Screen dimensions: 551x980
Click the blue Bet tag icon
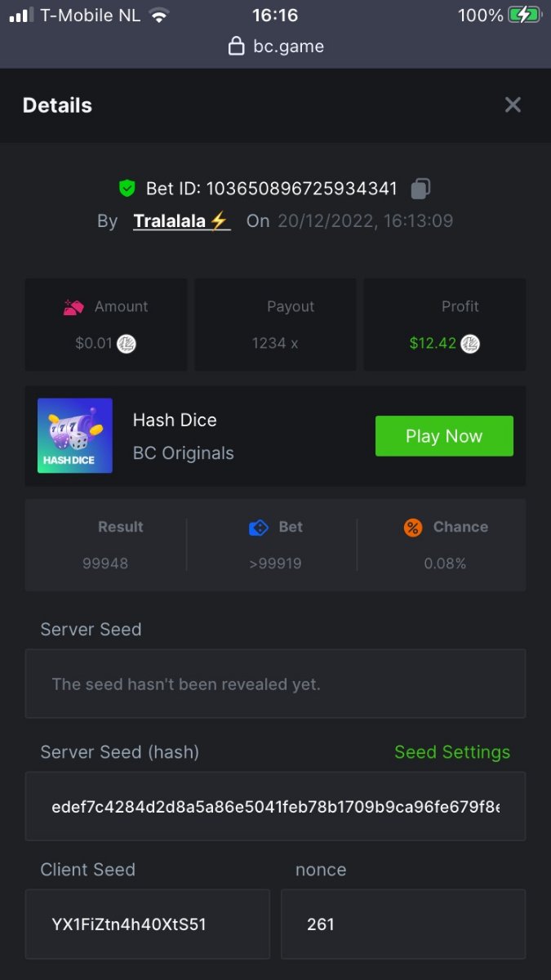[x=258, y=528]
